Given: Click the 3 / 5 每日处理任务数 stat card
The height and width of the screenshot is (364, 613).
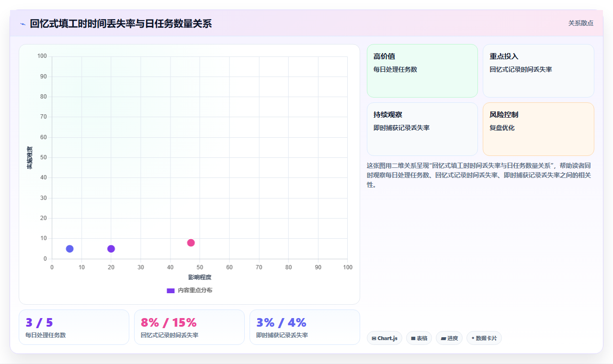Looking at the screenshot, I should coord(74,327).
